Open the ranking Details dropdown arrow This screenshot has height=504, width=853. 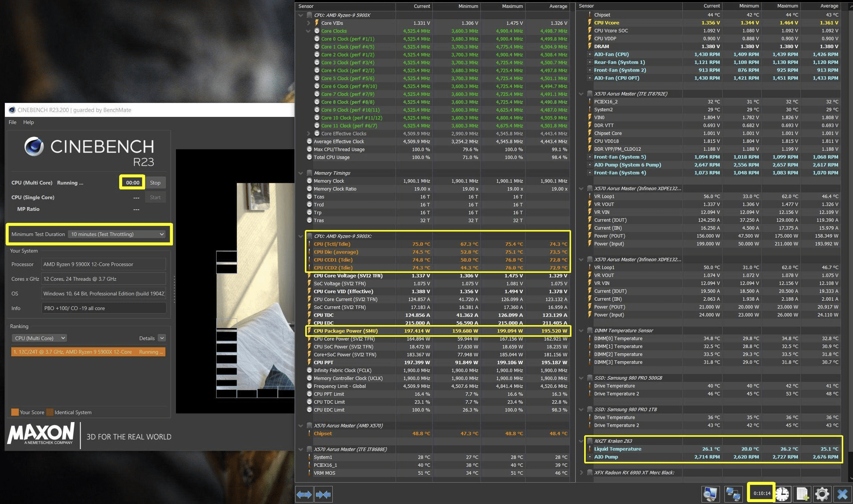click(162, 338)
